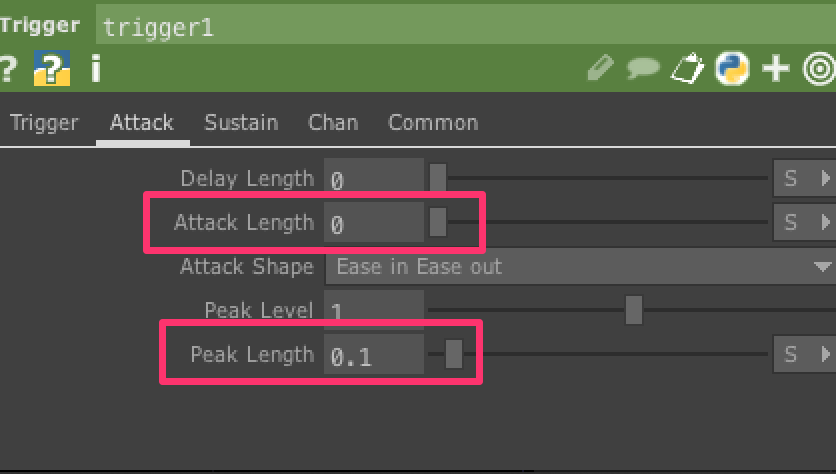Open the Sustain parameter tab
Screen dimensions: 836x474
(x=241, y=123)
